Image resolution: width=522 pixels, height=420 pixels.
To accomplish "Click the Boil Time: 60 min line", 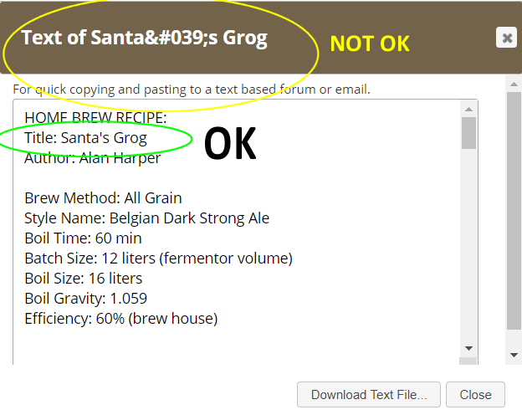I will (x=84, y=238).
